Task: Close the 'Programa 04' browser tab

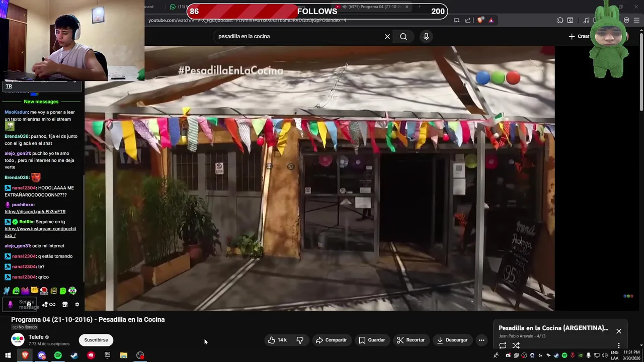Action: coord(407,7)
